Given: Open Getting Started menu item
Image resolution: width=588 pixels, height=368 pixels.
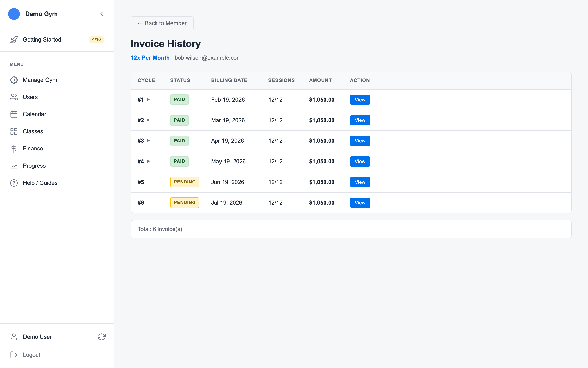Looking at the screenshot, I should (57, 40).
